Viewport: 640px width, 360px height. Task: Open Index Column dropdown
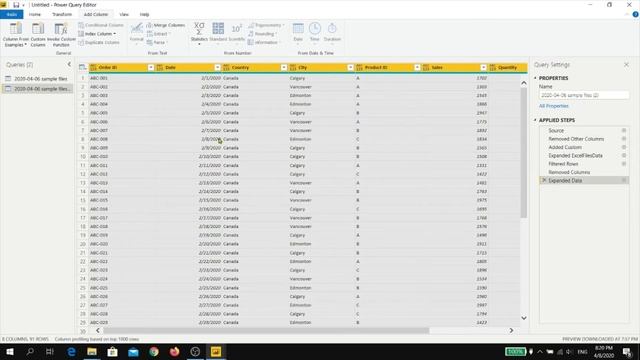[x=97, y=34]
